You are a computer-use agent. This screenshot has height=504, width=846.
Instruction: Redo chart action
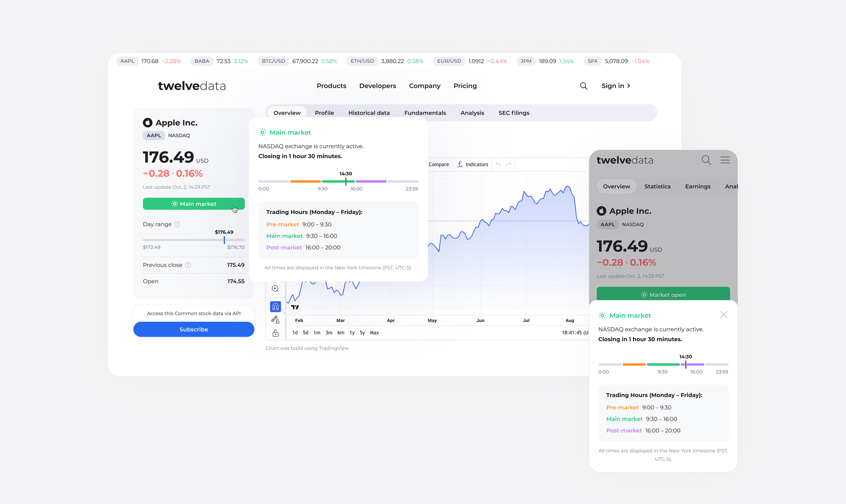pyautogui.click(x=508, y=164)
